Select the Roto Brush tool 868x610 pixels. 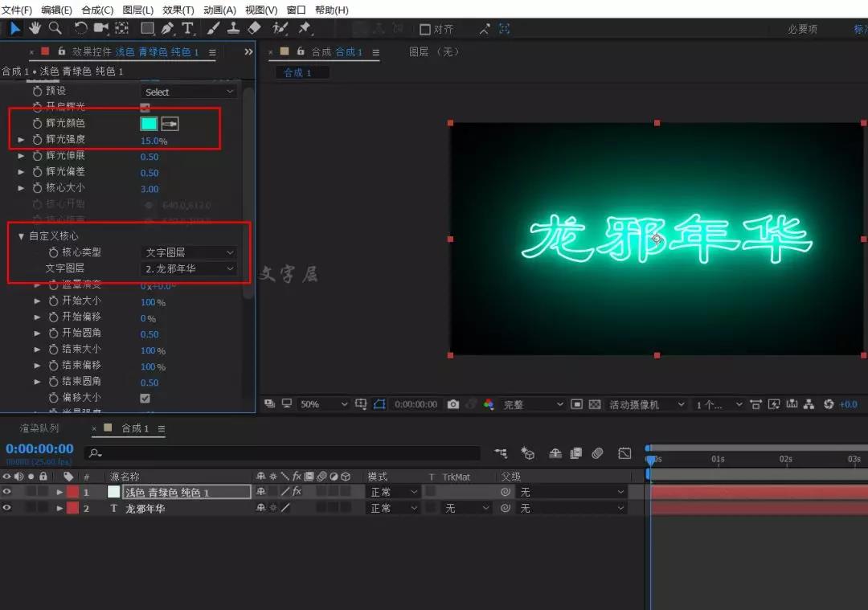[280, 28]
